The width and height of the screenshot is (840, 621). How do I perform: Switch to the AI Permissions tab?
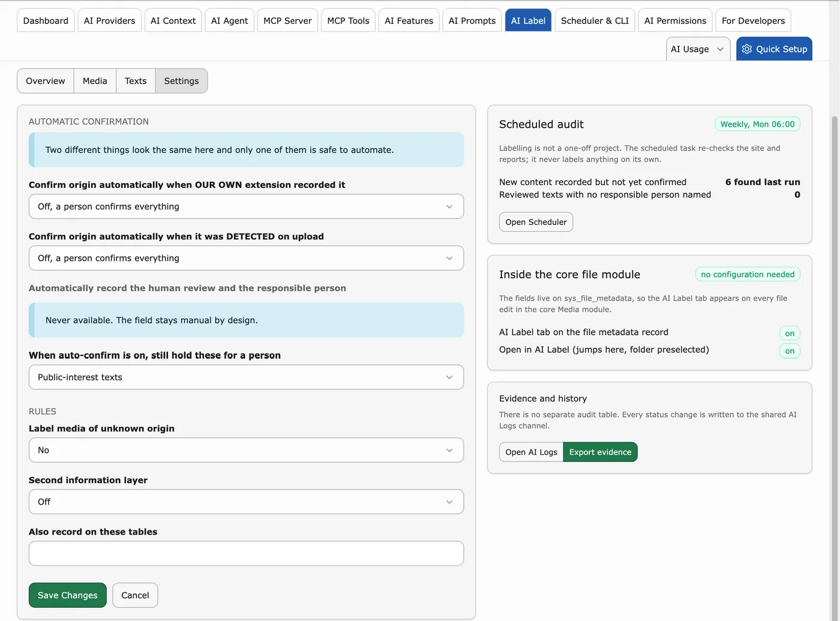(x=676, y=20)
